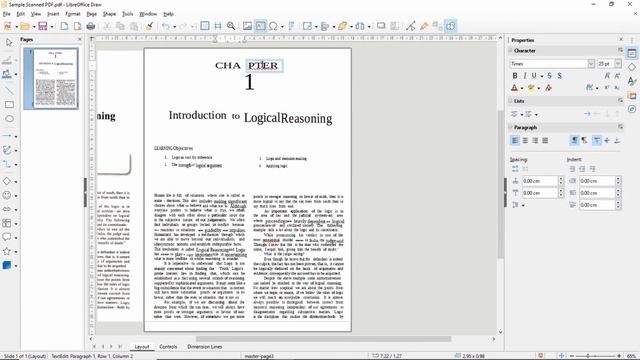The width and height of the screenshot is (640, 360).
Task: Click the Decrease Font Size button
Action: point(617,76)
